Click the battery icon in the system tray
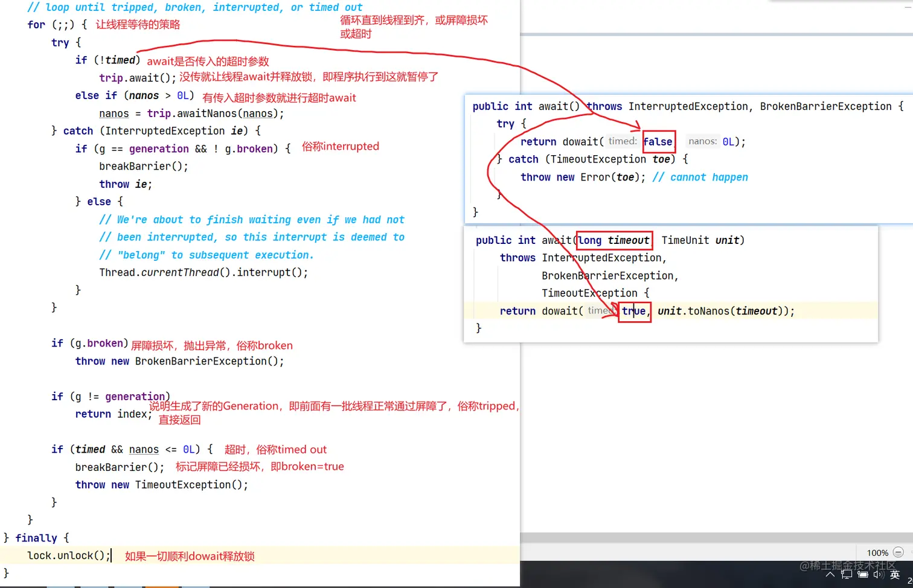The height and width of the screenshot is (588, 913). tap(862, 575)
